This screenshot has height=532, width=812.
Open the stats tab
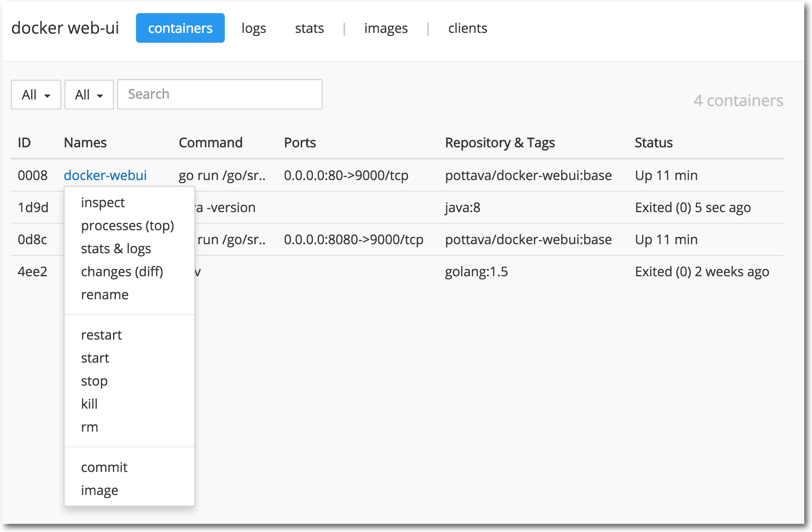[309, 28]
